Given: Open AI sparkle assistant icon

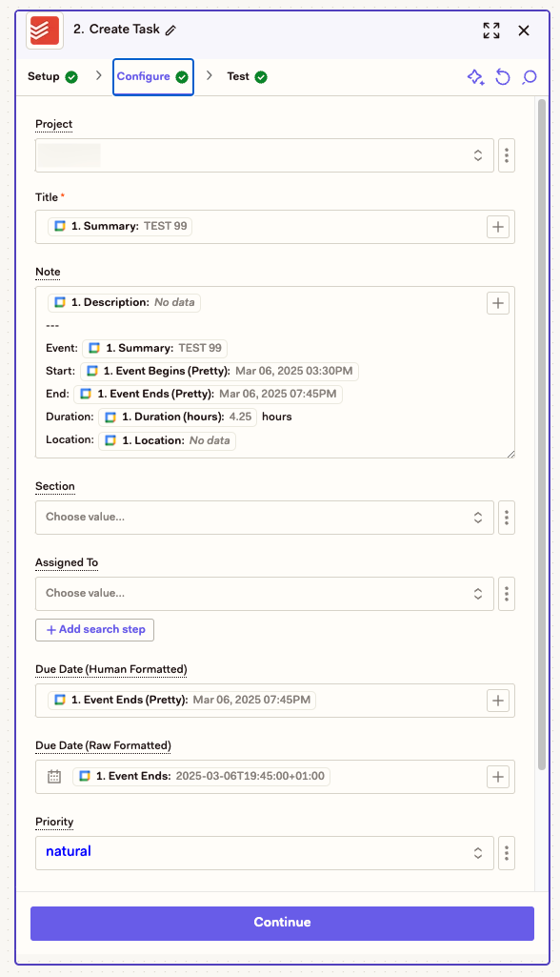Looking at the screenshot, I should (x=476, y=77).
